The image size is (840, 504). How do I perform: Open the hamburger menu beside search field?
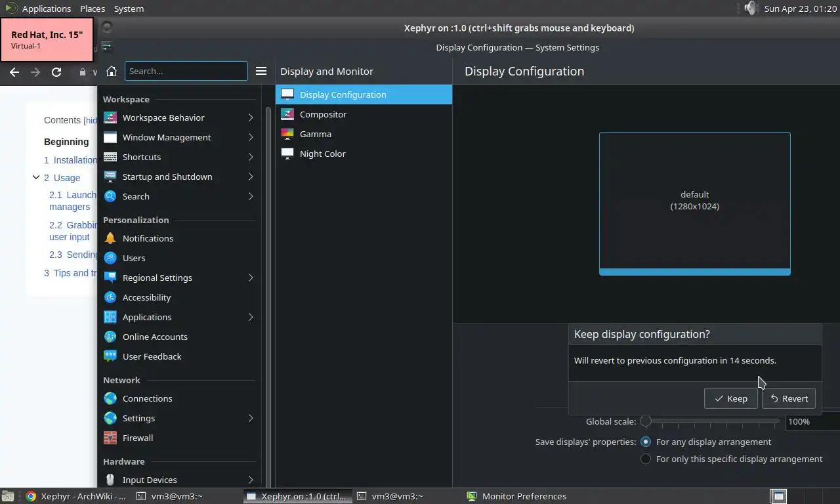pos(261,71)
